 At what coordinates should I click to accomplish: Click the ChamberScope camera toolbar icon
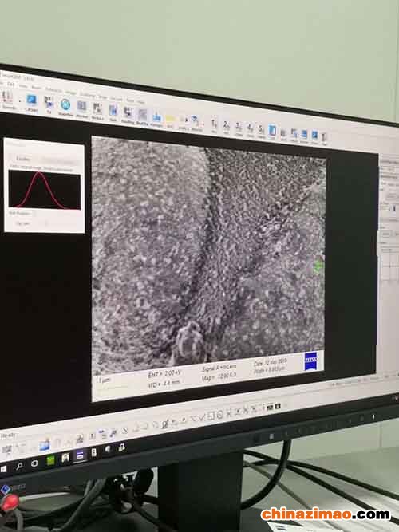tap(31, 101)
